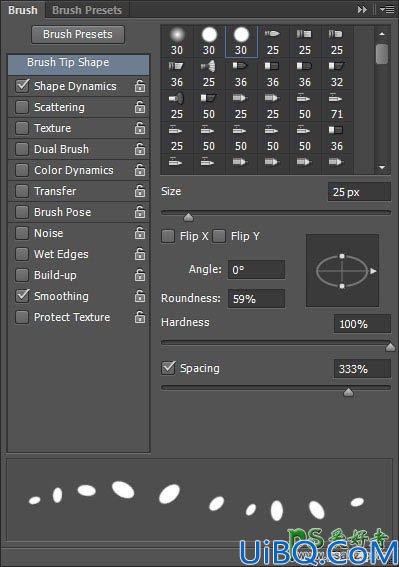
Task: Click the brush tip list scroll-down arrow
Action: (x=382, y=167)
